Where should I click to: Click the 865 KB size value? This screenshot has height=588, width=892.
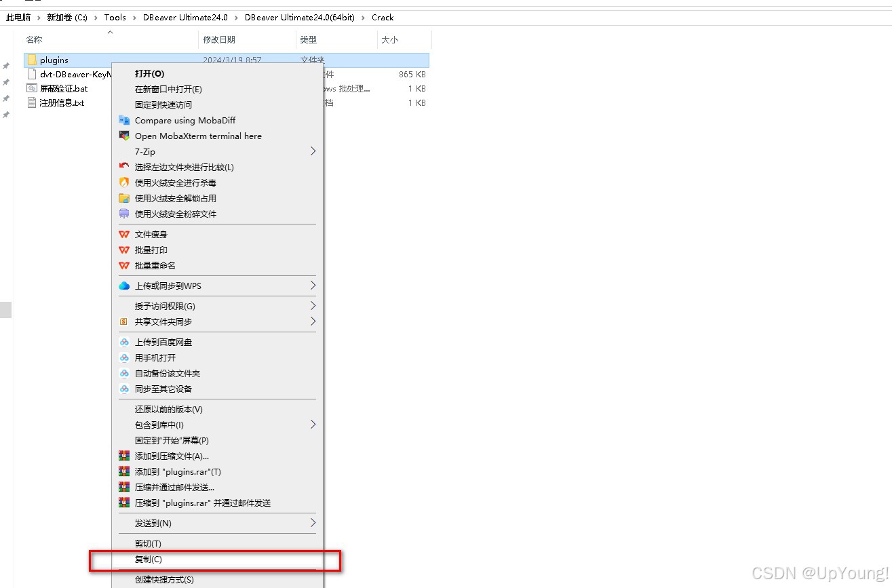pyautogui.click(x=412, y=74)
